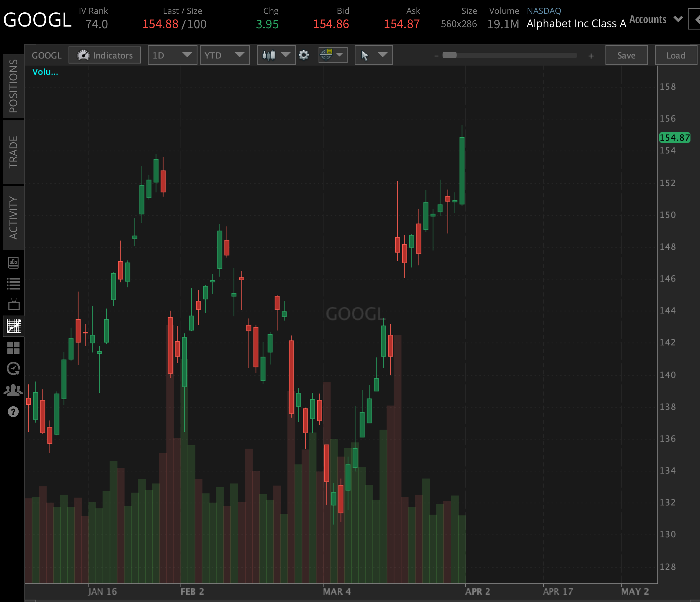Expand the 1D timeframe dropdown
700x602 pixels.
pyautogui.click(x=172, y=55)
